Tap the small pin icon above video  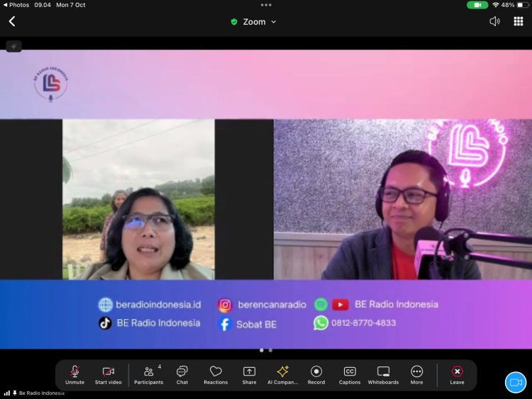[14, 47]
